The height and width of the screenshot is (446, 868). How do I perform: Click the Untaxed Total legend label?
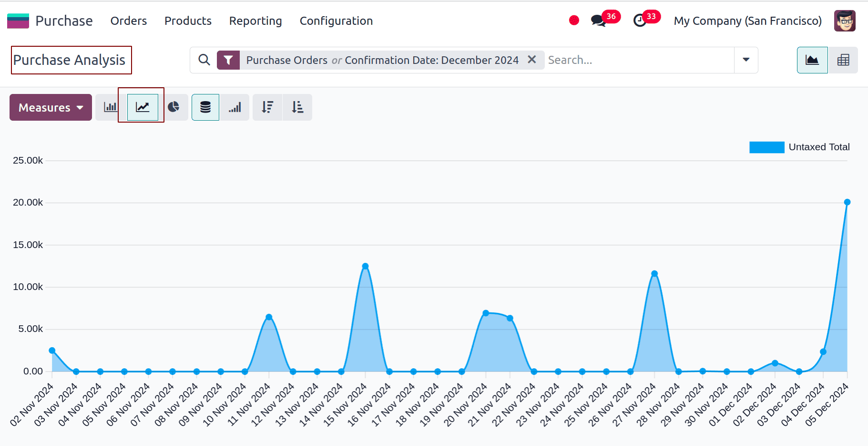819,147
